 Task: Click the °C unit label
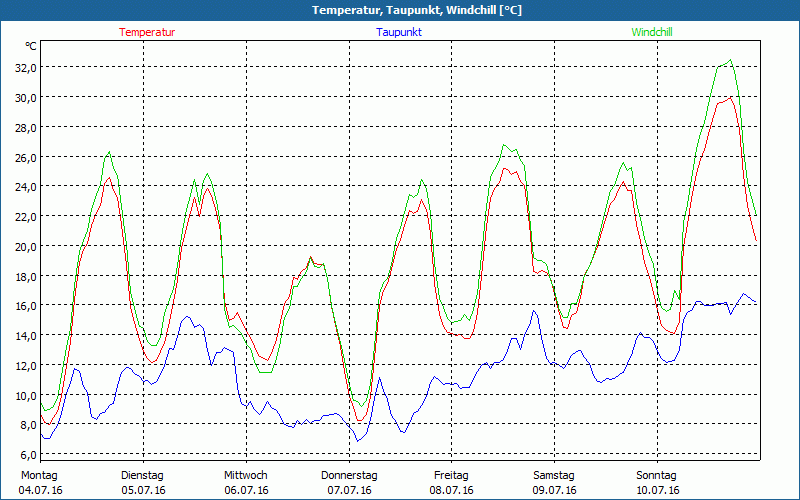(31, 46)
